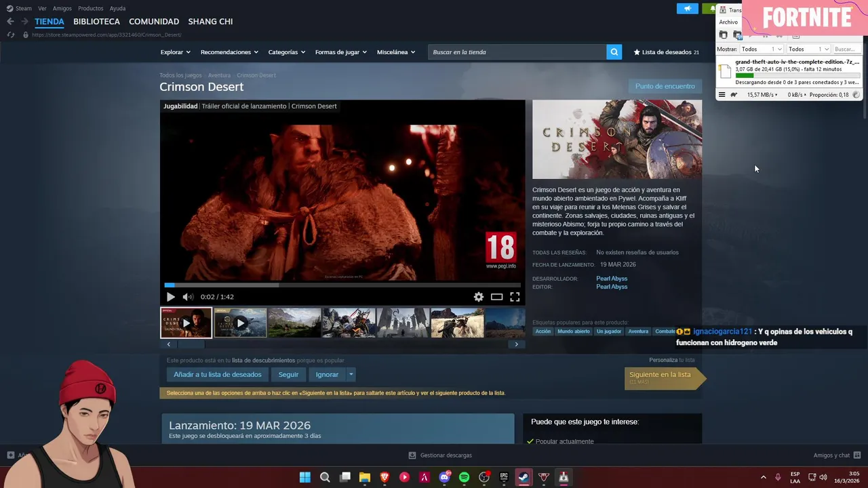Open the Ver menu
The image size is (868, 488).
[x=42, y=8]
